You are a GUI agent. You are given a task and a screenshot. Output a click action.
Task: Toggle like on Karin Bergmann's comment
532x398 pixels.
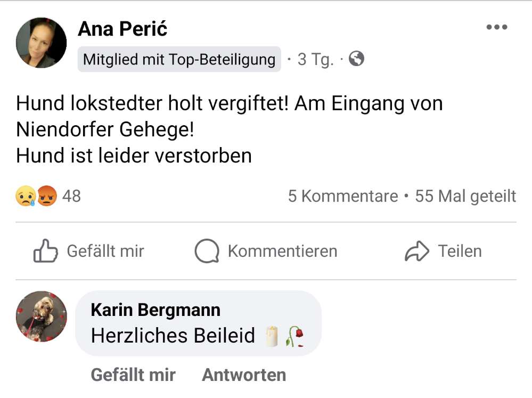pos(133,375)
